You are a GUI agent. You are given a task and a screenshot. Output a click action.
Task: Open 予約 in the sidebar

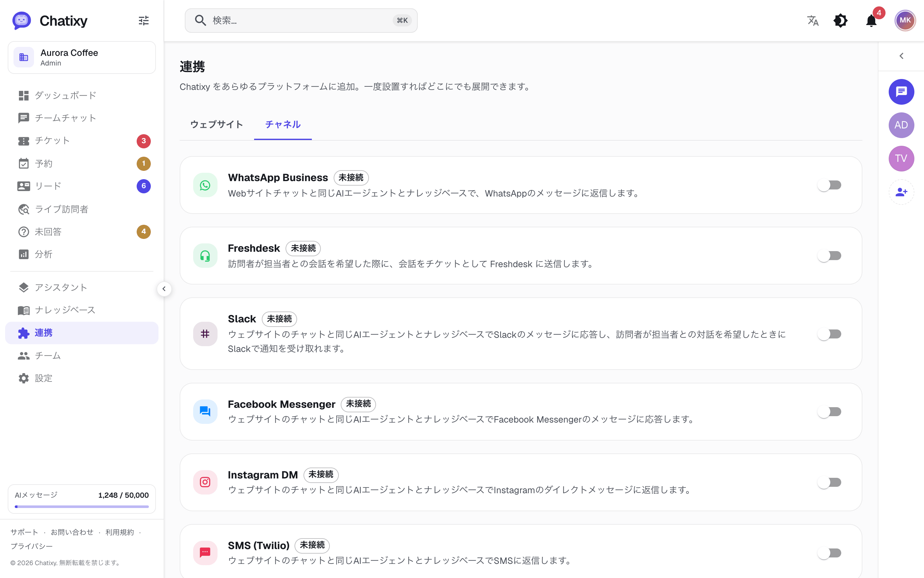coord(82,164)
